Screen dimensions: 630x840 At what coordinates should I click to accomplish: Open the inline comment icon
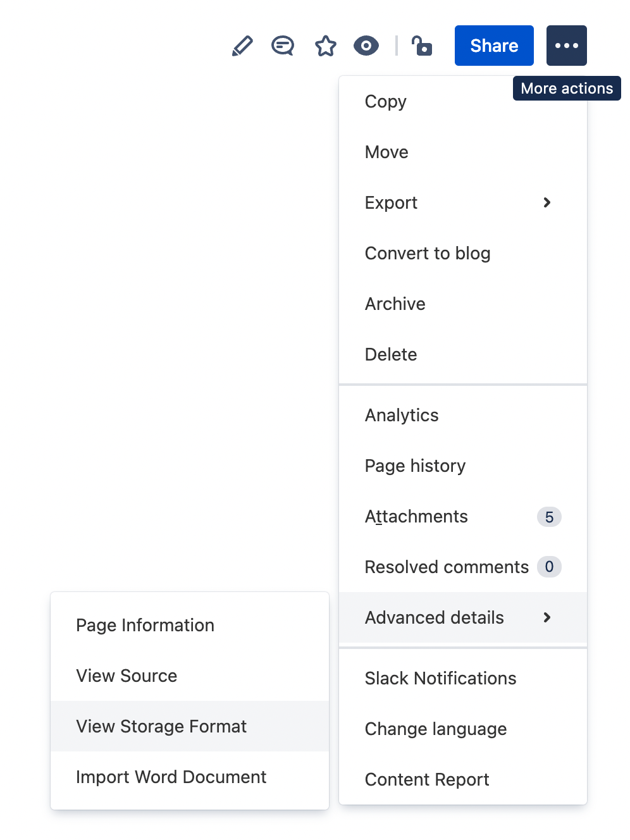(283, 46)
